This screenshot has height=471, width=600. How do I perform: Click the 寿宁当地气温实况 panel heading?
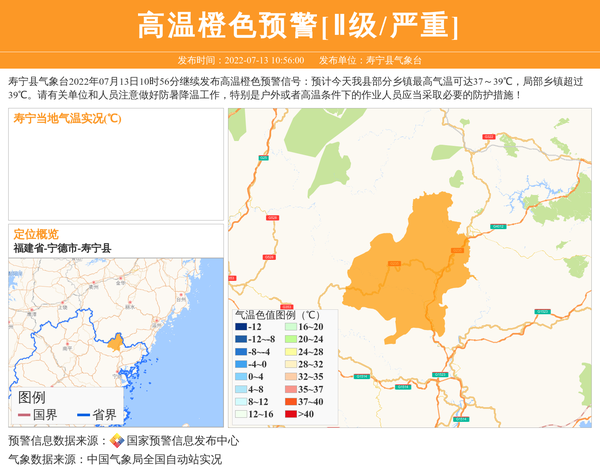(67, 118)
